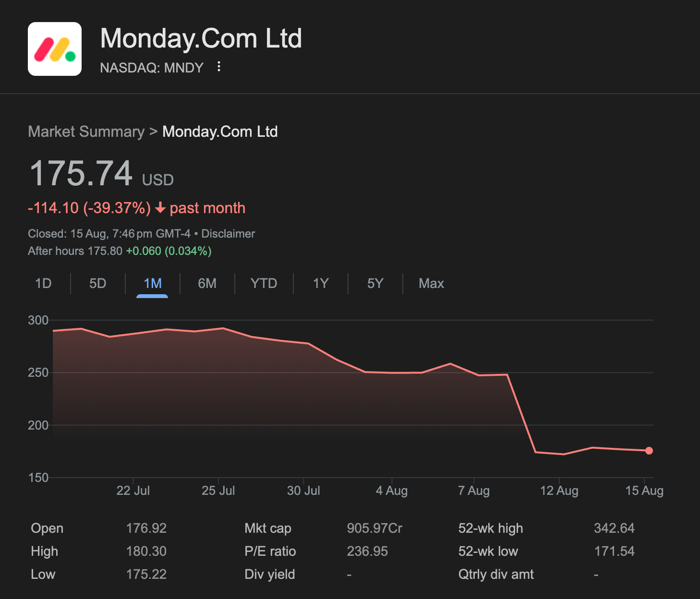The image size is (700, 599).
Task: Select the 1M time range tab
Action: 153,283
